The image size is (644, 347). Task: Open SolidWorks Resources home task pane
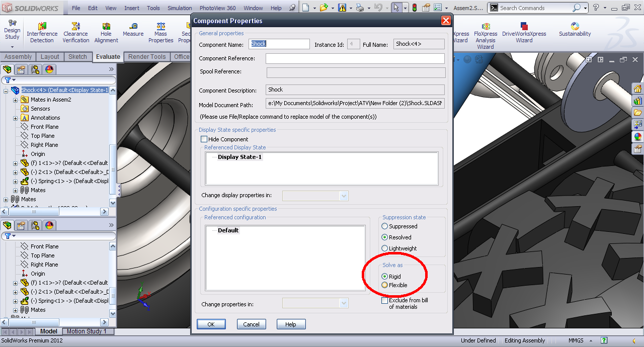tap(638, 89)
